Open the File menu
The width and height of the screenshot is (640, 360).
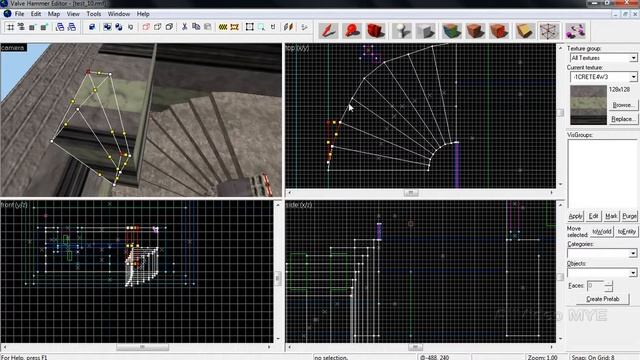(19, 14)
